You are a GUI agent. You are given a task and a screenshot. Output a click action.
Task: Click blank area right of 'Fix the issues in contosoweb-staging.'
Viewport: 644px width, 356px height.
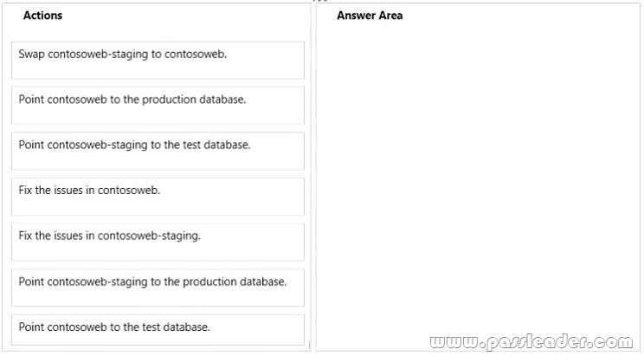click(252, 243)
